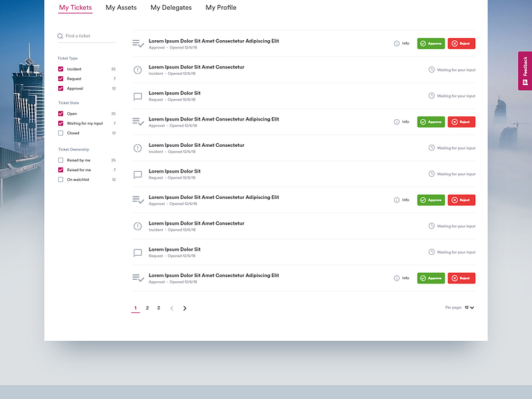Click the magnifier icon in the ticket search
Screen dimensions: 532x399
coord(60,36)
